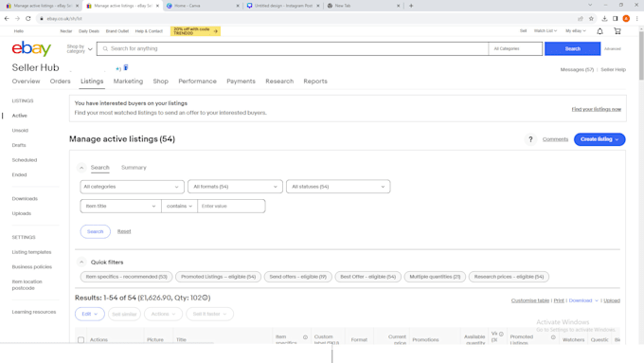Click the browser back arrow

coord(7,19)
